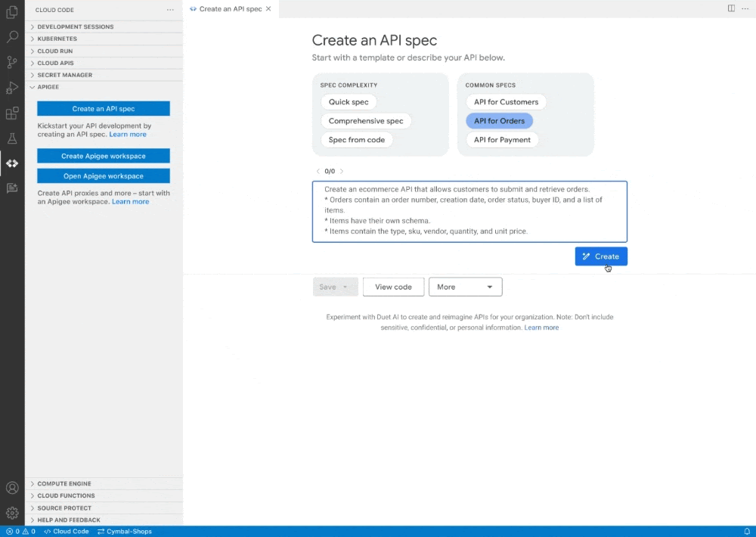Click the Create button
The height and width of the screenshot is (537, 756).
pyautogui.click(x=601, y=256)
